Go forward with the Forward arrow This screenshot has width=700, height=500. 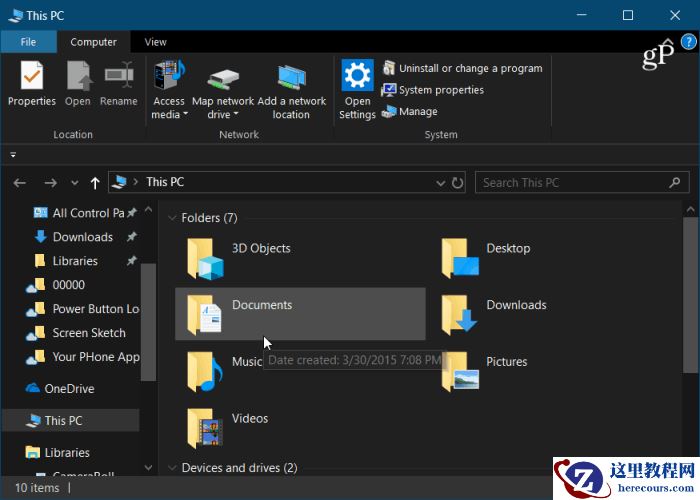(50, 183)
